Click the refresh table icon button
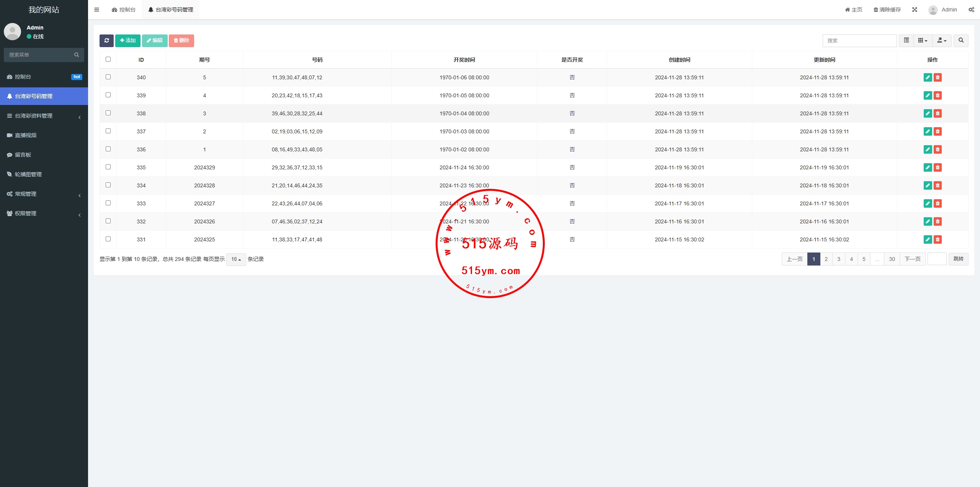980x487 pixels. click(106, 41)
